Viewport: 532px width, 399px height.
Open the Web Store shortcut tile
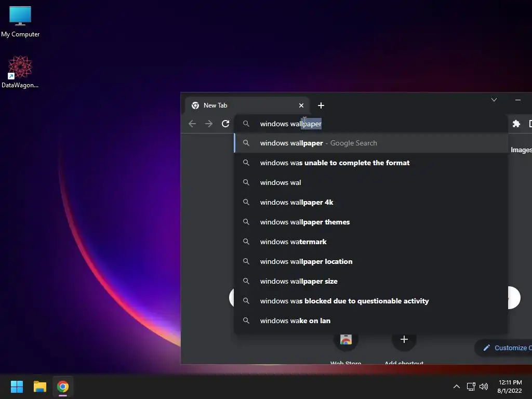point(345,349)
